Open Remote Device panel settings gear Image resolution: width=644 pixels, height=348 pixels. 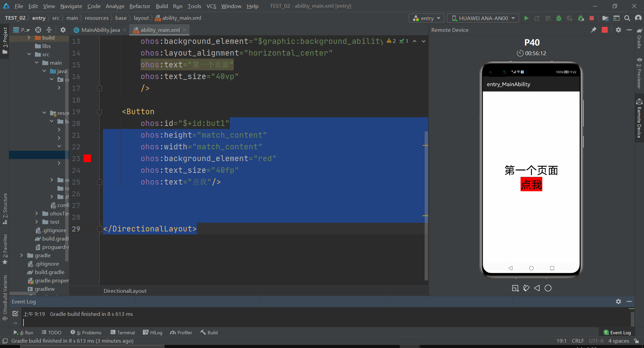[x=619, y=30]
